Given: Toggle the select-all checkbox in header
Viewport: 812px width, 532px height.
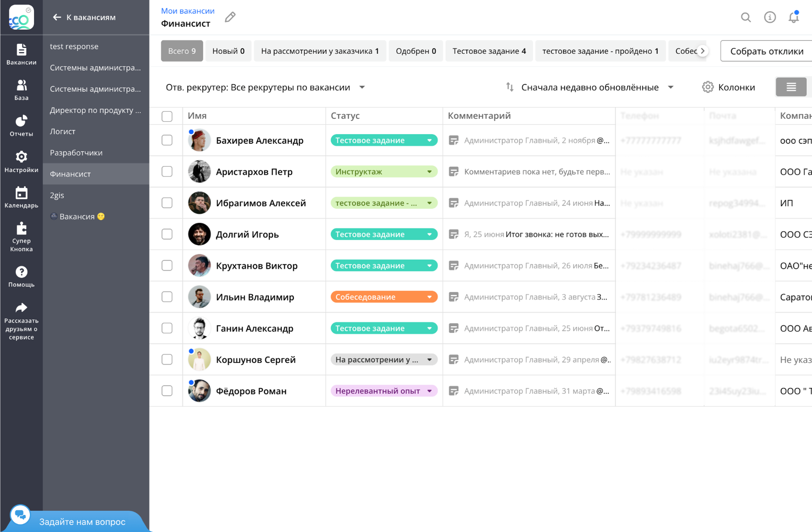Looking at the screenshot, I should (x=167, y=116).
